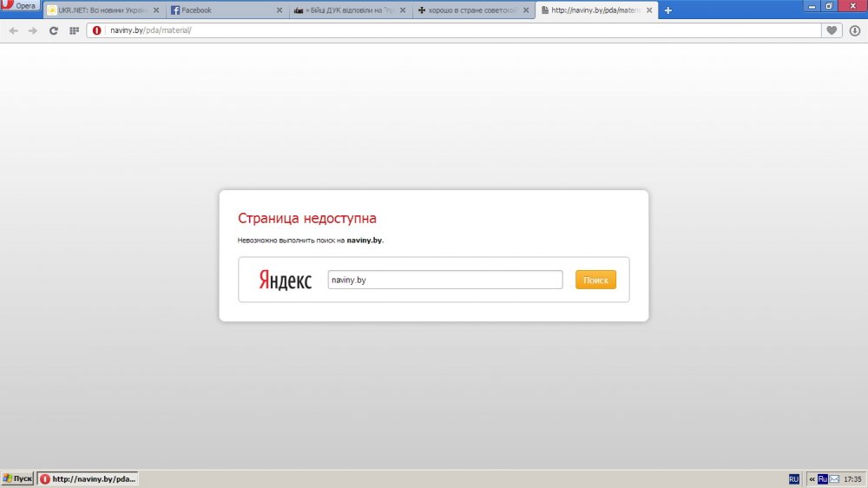Open the Пуск start menu
This screenshot has height=488, width=868.
pyautogui.click(x=17, y=478)
